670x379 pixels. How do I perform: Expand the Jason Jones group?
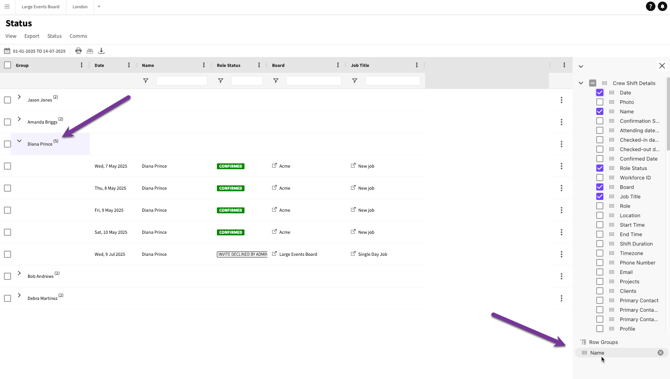pos(19,97)
